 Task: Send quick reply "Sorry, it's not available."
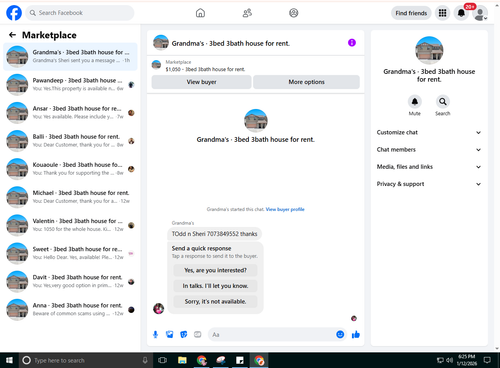215,302
